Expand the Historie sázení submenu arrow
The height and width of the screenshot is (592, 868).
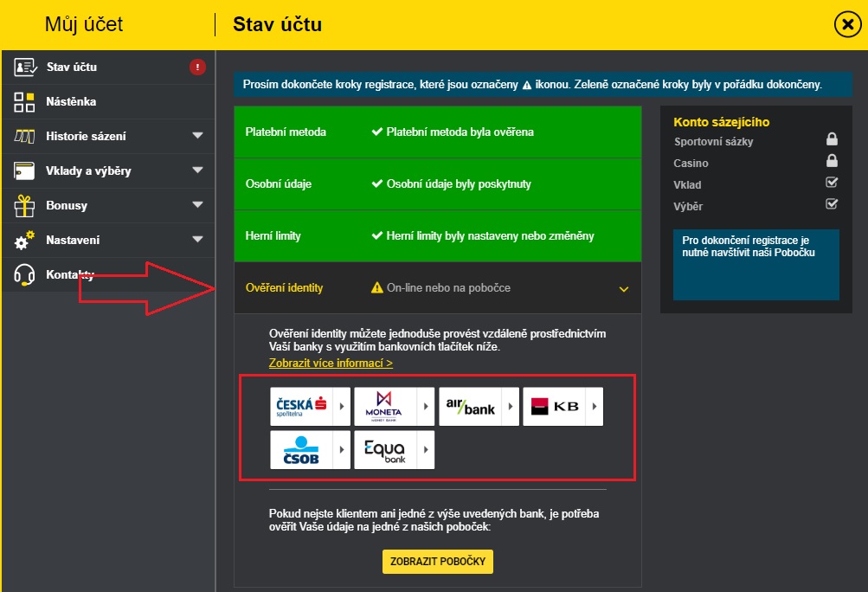pos(197,136)
